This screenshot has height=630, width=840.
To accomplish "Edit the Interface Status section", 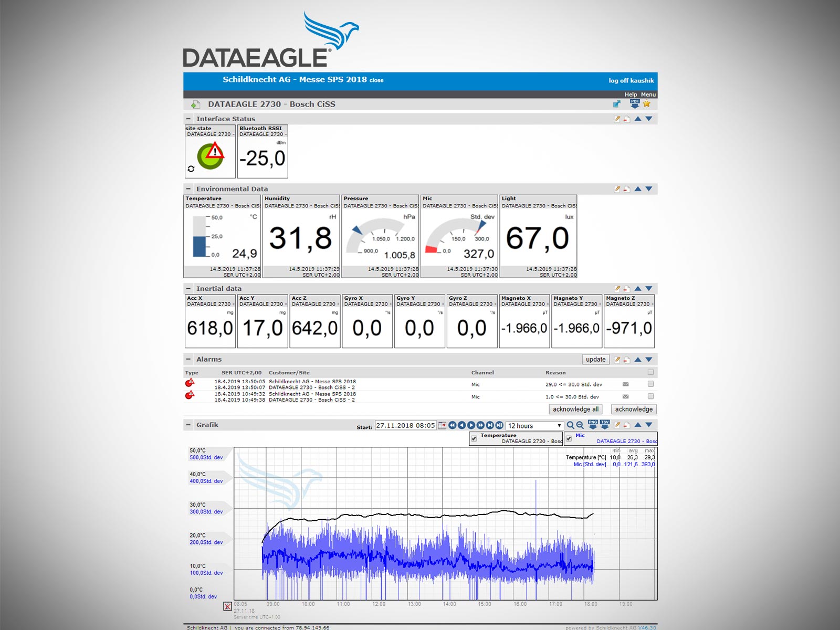I will [617, 119].
